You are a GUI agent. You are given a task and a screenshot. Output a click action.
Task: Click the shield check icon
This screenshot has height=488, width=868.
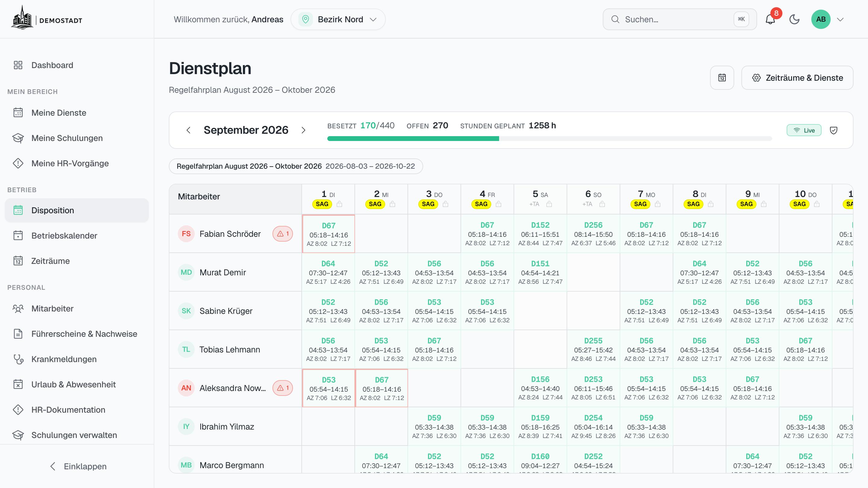[x=834, y=130]
